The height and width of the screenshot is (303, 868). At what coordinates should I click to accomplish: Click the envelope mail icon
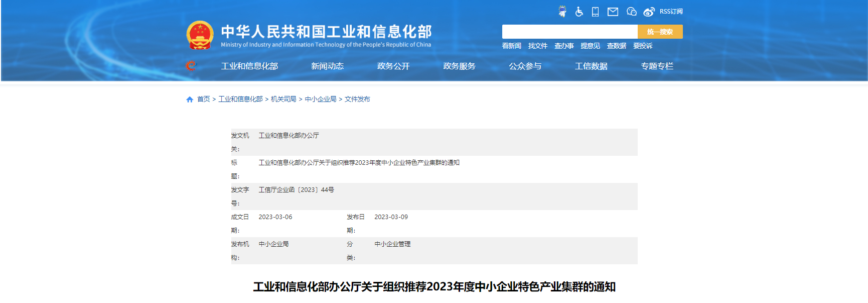pyautogui.click(x=613, y=12)
